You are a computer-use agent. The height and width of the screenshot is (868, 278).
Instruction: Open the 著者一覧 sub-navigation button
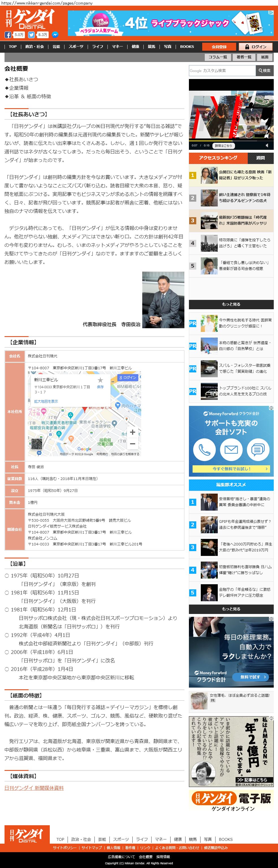(x=244, y=57)
